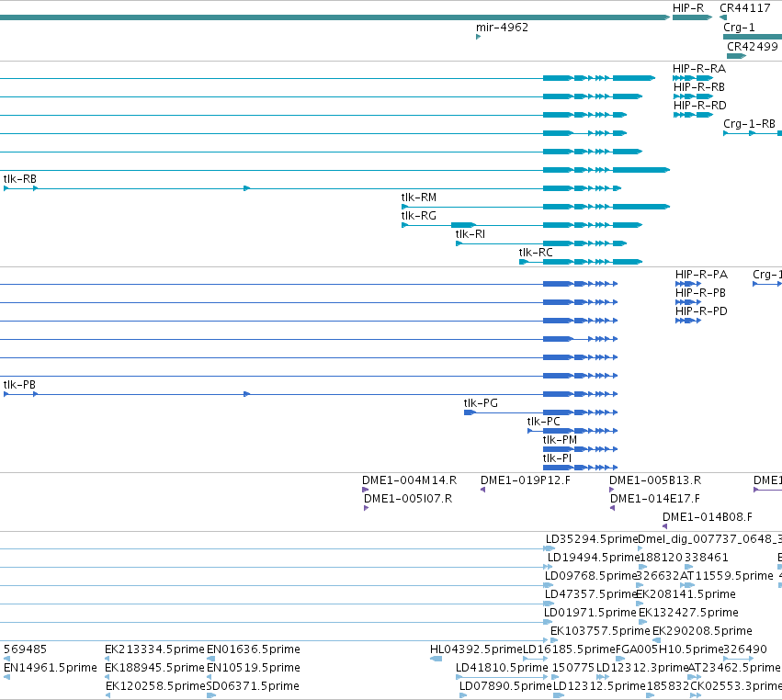The width and height of the screenshot is (782, 700).
Task: Click the LD16185.5prime EST label
Action: (x=569, y=649)
